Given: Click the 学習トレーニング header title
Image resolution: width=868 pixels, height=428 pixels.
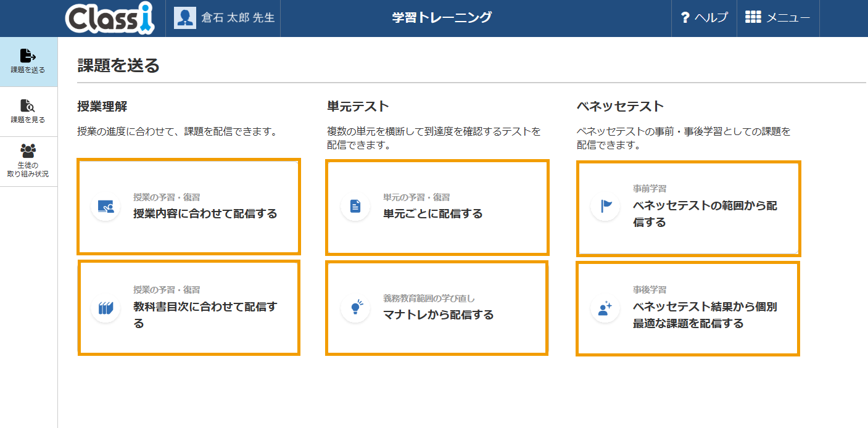Looking at the screenshot, I should point(442,17).
